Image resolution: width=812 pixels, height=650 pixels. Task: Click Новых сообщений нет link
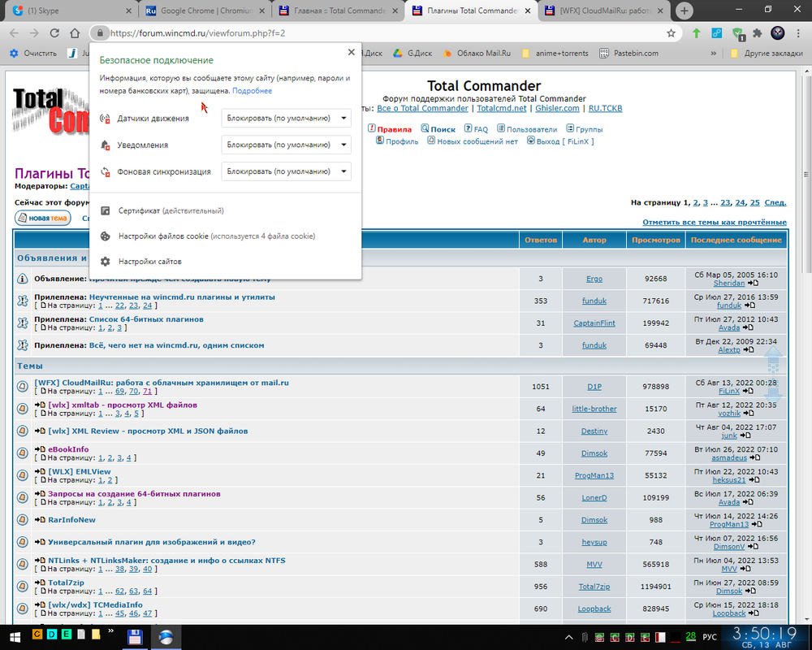pos(477,141)
